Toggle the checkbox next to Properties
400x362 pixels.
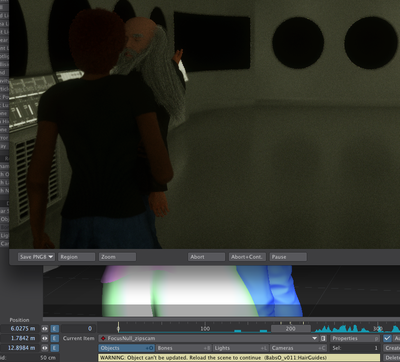pos(387,338)
